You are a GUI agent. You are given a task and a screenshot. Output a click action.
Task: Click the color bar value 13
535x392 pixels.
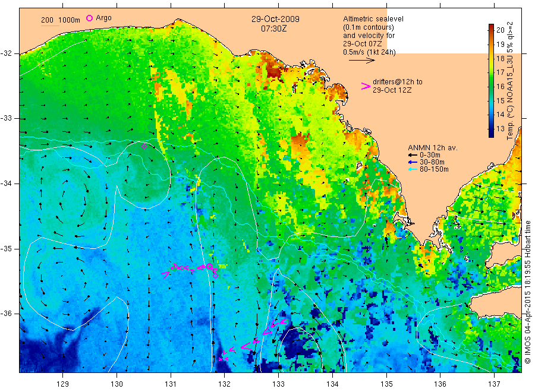point(500,129)
